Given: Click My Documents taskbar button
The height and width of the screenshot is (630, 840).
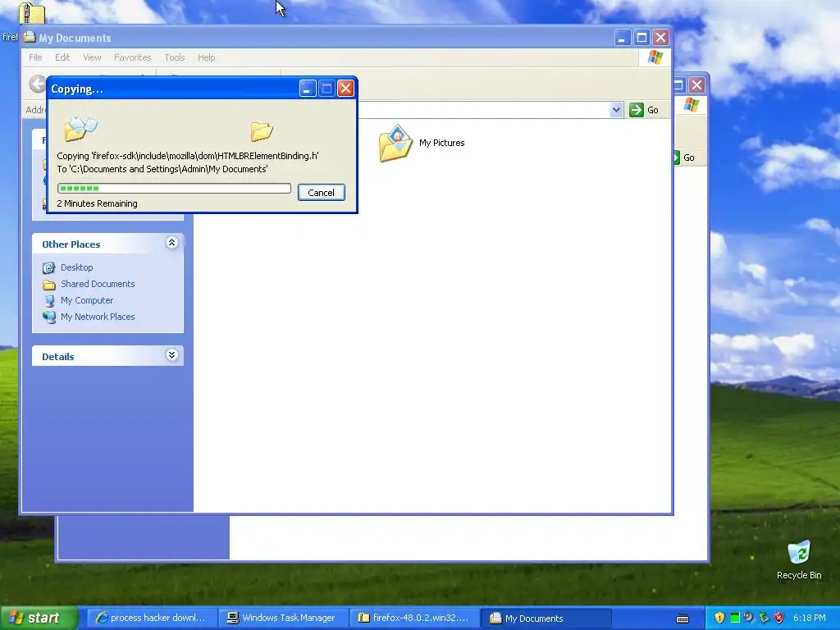Looking at the screenshot, I should point(546,619).
